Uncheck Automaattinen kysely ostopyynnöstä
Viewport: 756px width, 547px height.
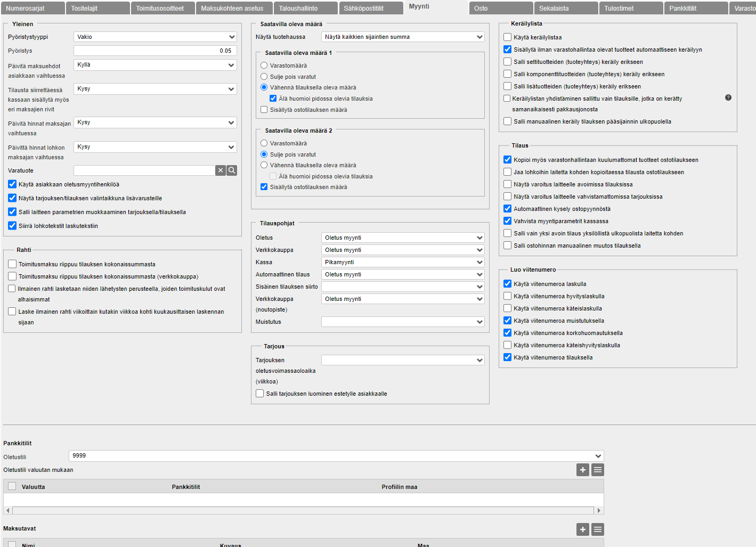point(508,209)
